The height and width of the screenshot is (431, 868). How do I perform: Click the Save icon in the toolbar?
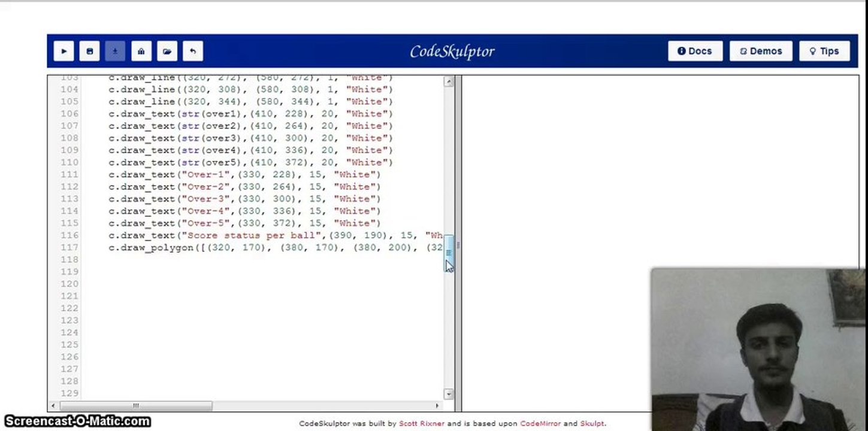89,51
